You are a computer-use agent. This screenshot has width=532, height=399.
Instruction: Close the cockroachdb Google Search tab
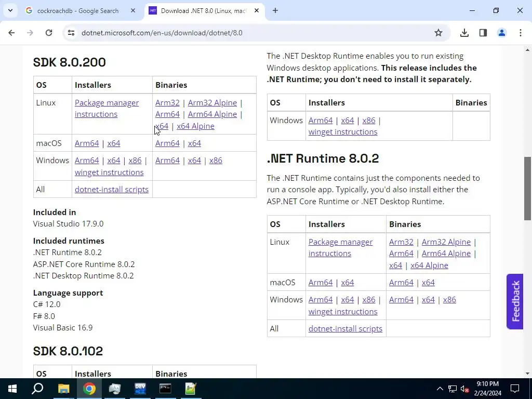133,11
